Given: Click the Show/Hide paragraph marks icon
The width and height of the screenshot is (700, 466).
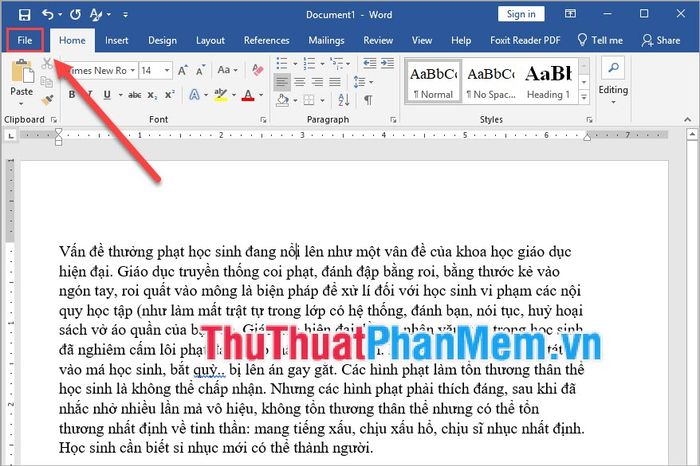Looking at the screenshot, I should (368, 101).
